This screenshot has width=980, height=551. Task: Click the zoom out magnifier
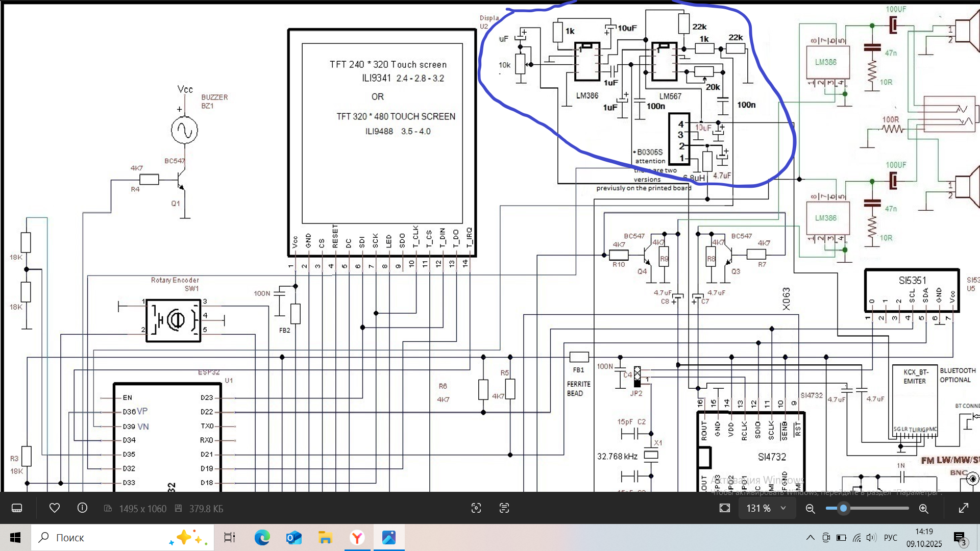click(x=810, y=508)
